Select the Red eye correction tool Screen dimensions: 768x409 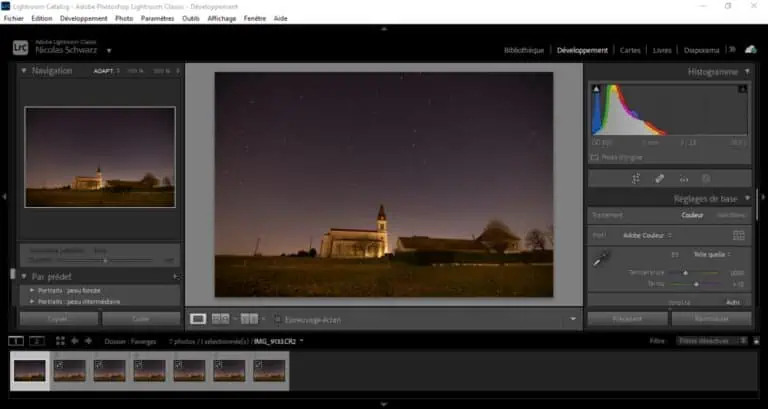click(683, 179)
